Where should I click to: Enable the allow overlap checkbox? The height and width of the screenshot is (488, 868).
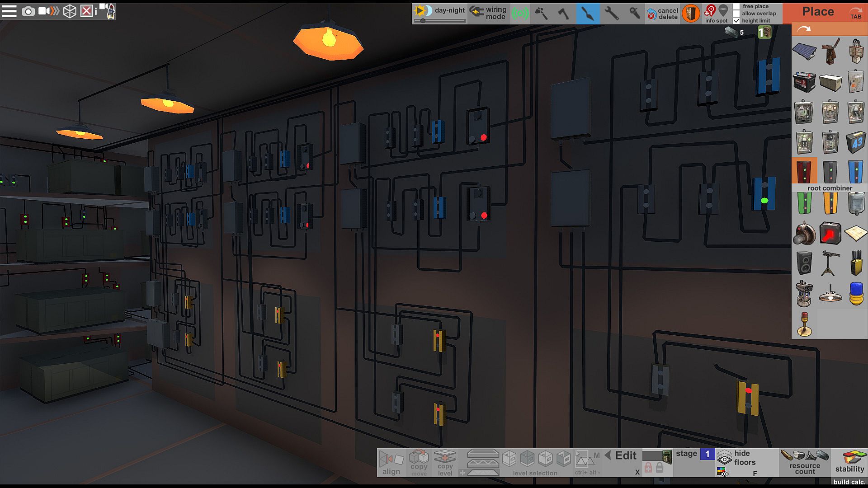[736, 14]
